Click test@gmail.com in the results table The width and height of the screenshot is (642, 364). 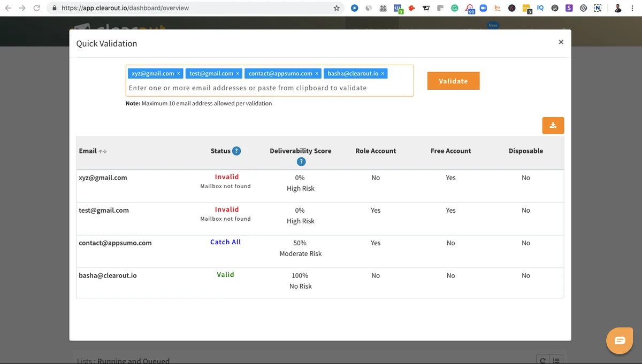coord(104,210)
